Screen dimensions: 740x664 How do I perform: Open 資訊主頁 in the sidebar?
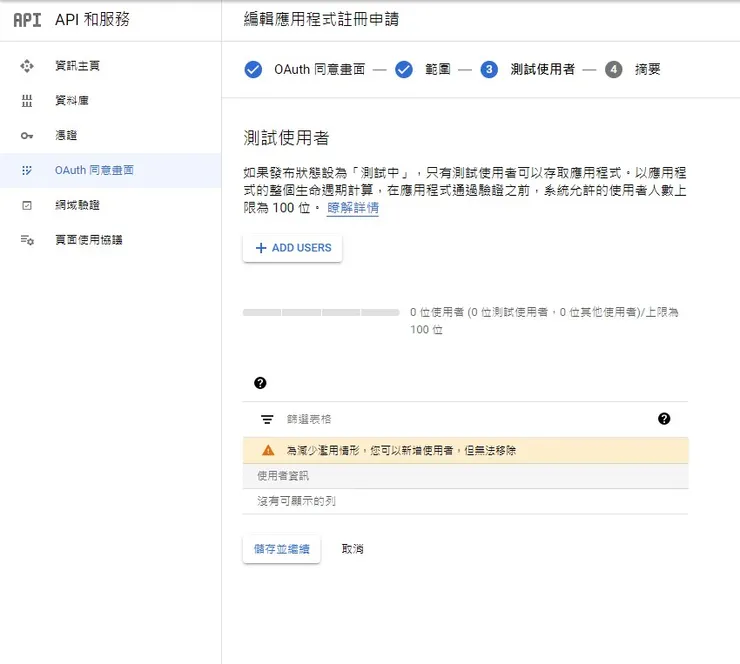coord(77,66)
